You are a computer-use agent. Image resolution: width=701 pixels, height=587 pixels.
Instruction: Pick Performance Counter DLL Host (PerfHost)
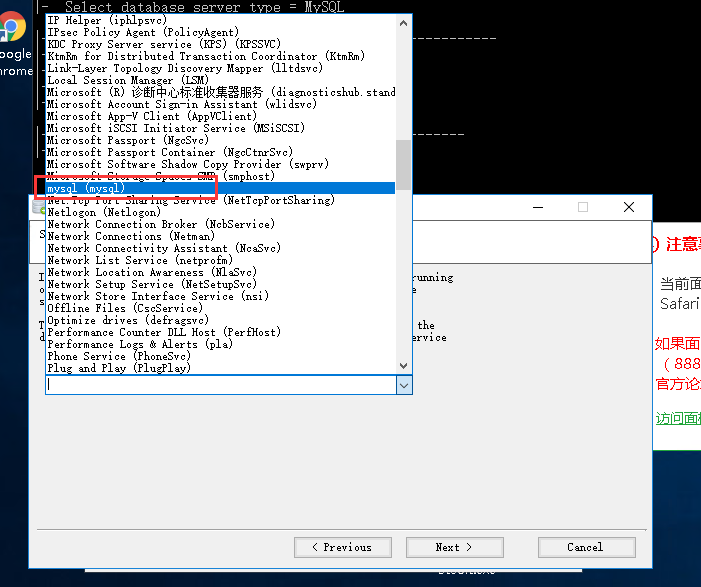pos(221,333)
